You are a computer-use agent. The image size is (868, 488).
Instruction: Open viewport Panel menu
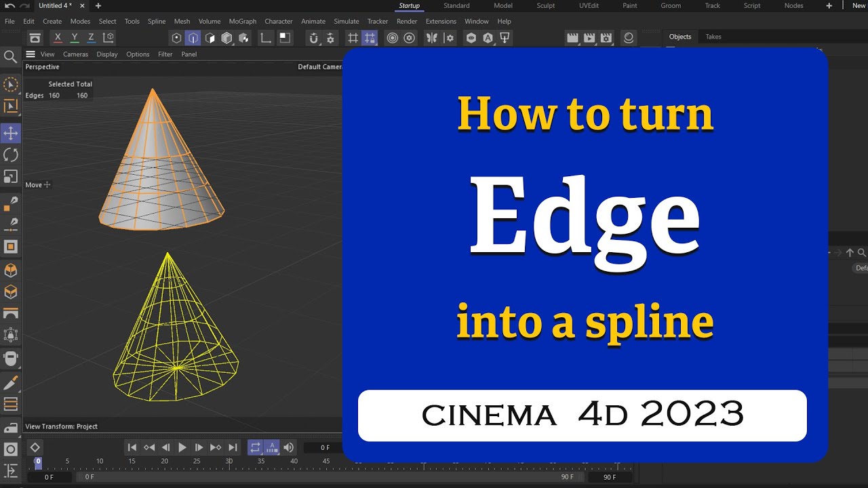pyautogui.click(x=189, y=54)
